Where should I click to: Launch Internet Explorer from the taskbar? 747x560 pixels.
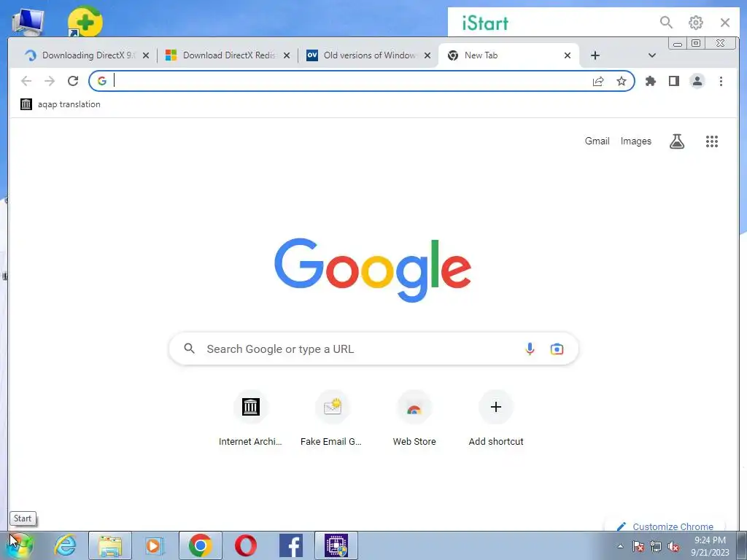pos(65,545)
